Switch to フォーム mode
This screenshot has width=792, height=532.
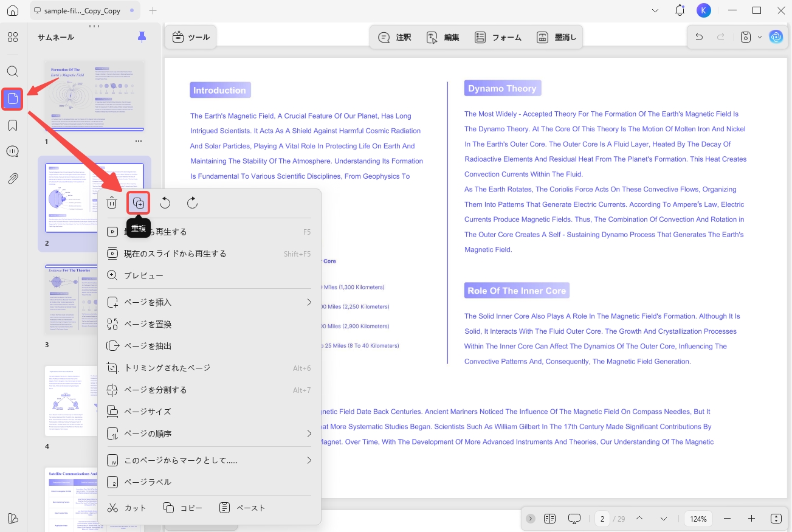click(x=498, y=37)
